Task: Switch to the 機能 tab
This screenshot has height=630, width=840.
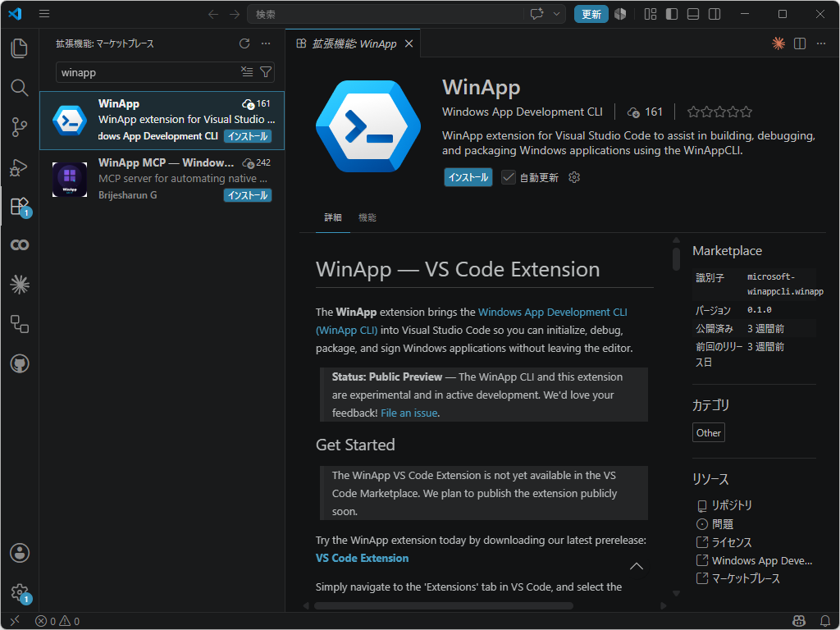Action: pyautogui.click(x=367, y=217)
